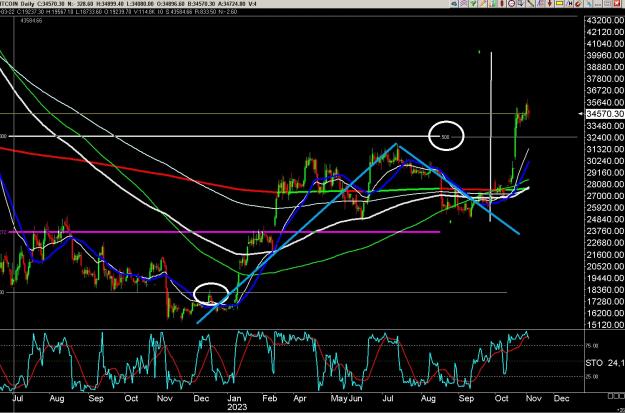Click the May label on the time axis
The height and width of the screenshot is (413, 625).
[x=340, y=398]
